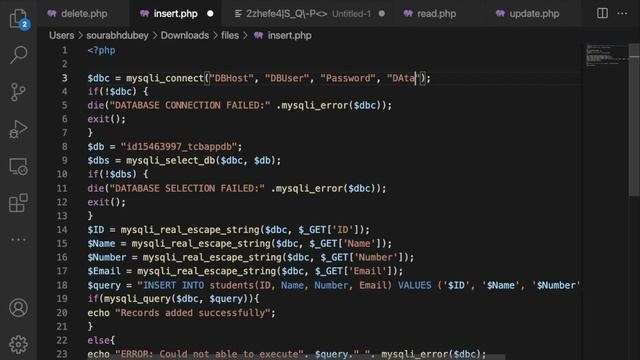Image resolution: width=640 pixels, height=360 pixels.
Task: Click "INSERT INTO" in the query string
Action: coord(173,285)
